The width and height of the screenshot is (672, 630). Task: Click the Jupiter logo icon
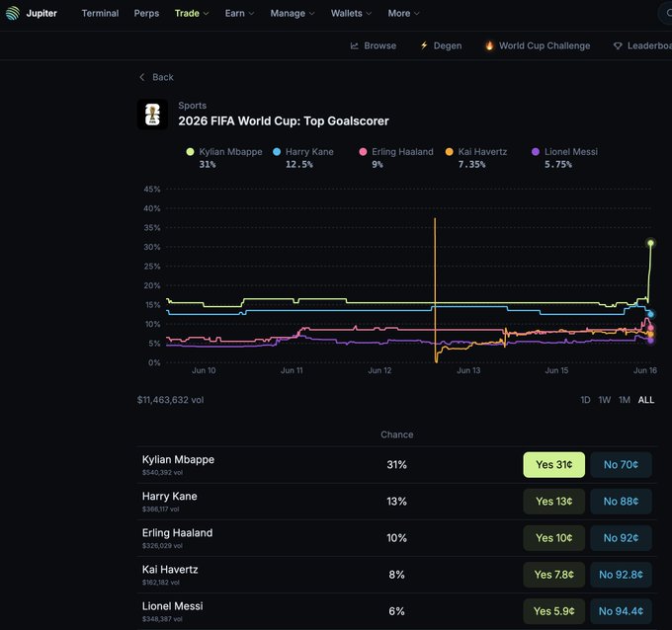tap(13, 13)
